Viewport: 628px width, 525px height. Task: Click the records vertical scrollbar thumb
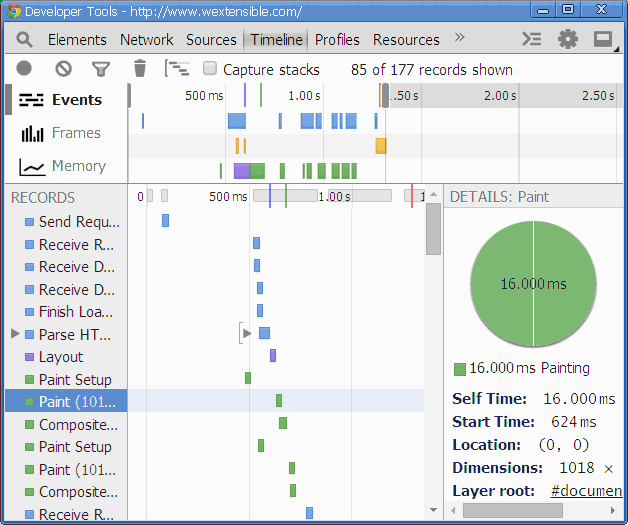click(433, 230)
